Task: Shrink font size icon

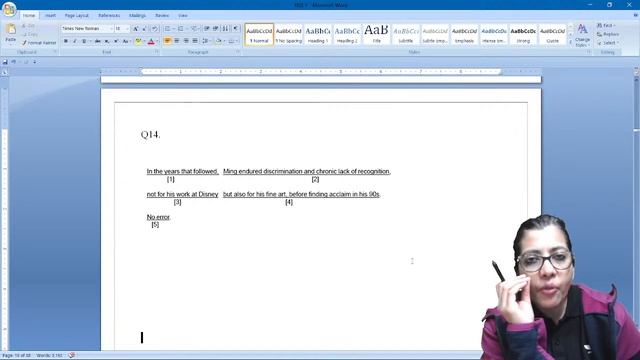Action: pyautogui.click(x=144, y=29)
